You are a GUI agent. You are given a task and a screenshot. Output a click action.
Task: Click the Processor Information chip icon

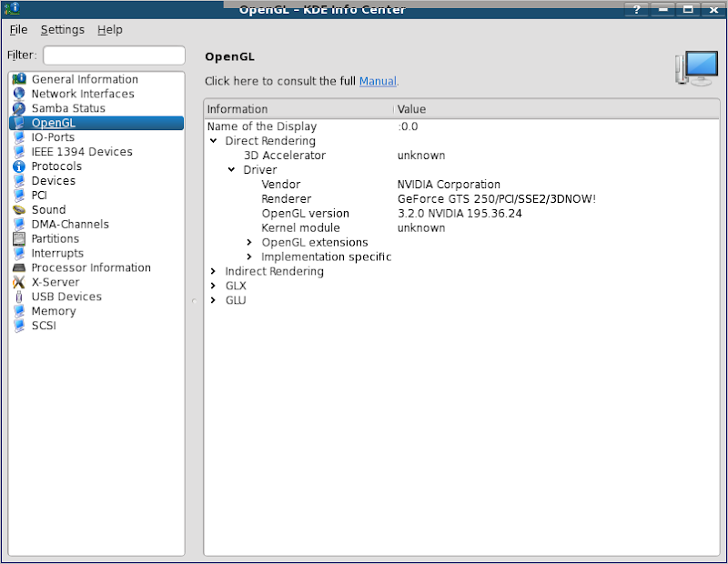pos(19,268)
